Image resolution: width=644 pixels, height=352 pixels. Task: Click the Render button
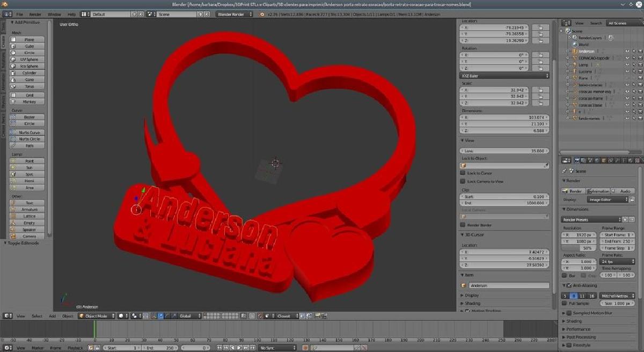click(573, 191)
